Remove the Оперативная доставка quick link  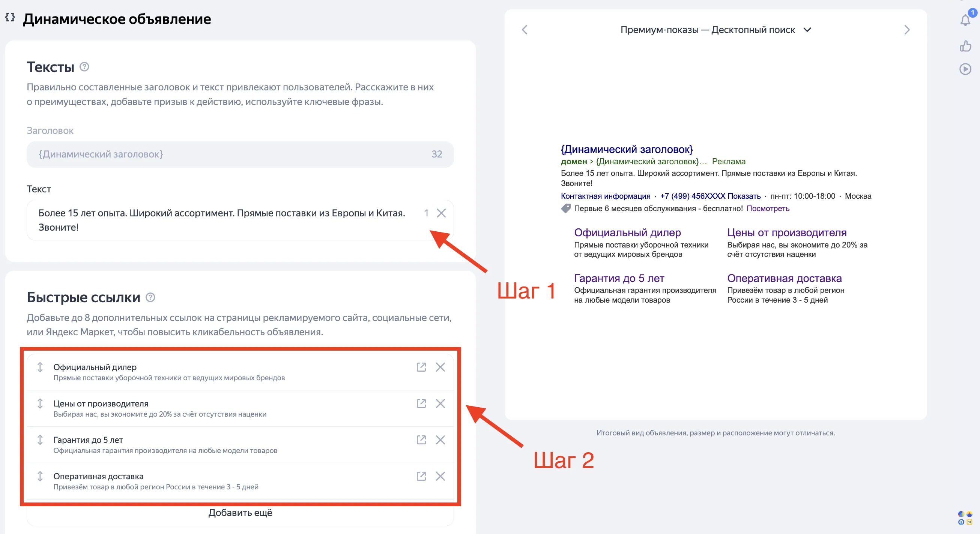(x=440, y=476)
